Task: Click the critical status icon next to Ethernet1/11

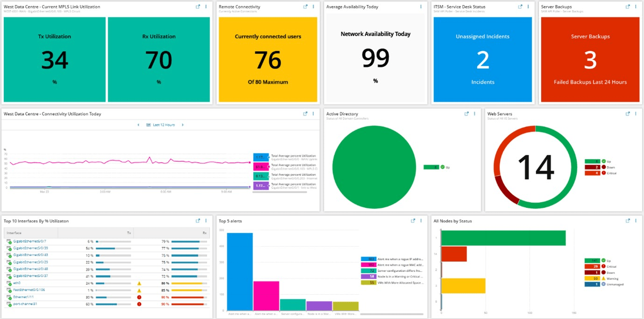Action: pyautogui.click(x=139, y=297)
